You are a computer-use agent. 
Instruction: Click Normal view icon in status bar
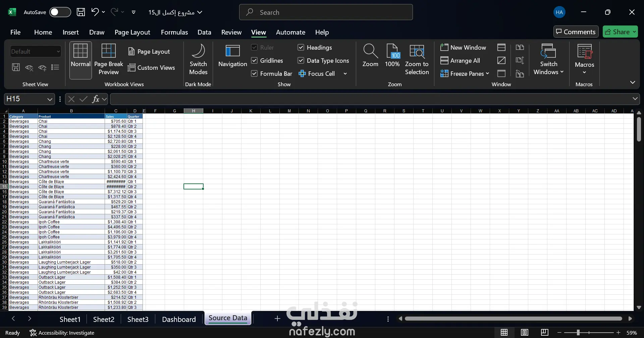[504, 333]
